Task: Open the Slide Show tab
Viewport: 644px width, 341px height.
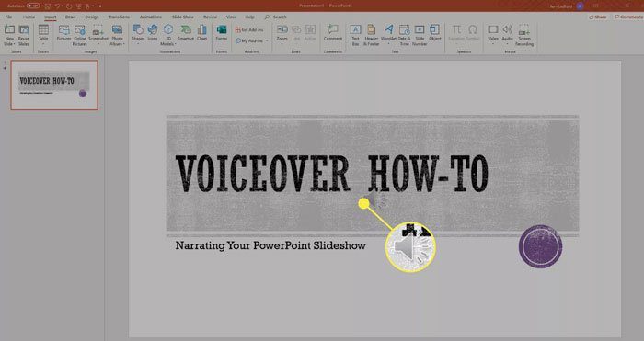Action: click(x=183, y=17)
